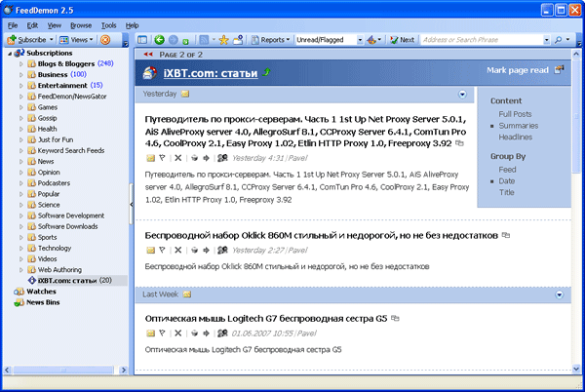The height and width of the screenshot is (392, 585).
Task: Delete the Oklick 860M article with X
Action: coord(178,251)
